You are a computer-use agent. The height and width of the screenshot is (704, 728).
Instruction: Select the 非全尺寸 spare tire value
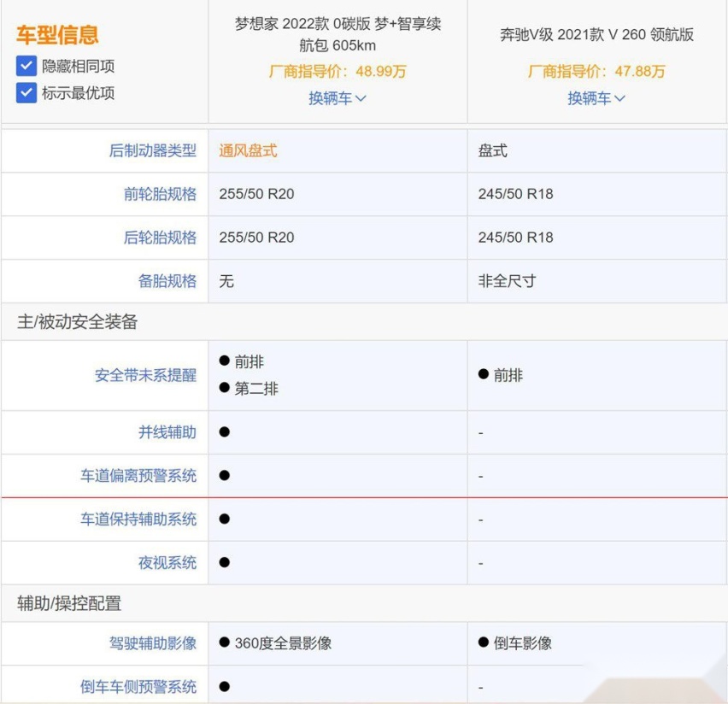pyautogui.click(x=507, y=281)
